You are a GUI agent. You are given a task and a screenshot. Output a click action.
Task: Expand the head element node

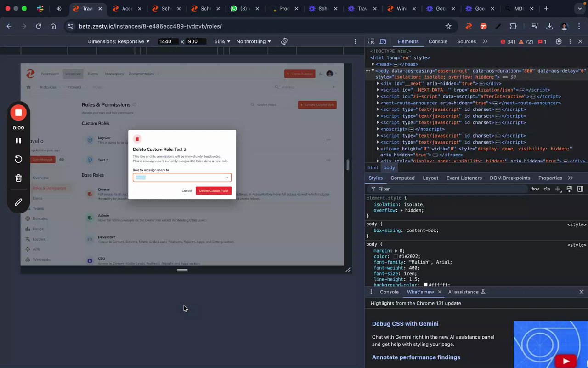pyautogui.click(x=374, y=64)
